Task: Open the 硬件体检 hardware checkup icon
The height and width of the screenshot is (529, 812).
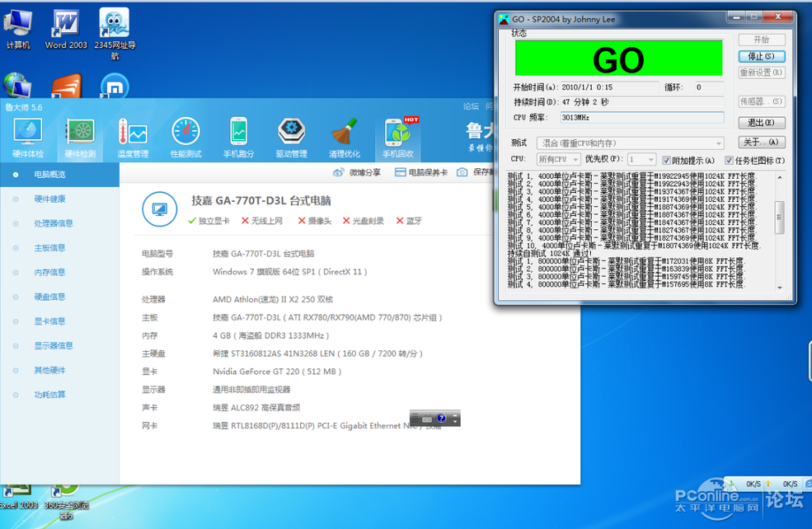Action: 28,137
